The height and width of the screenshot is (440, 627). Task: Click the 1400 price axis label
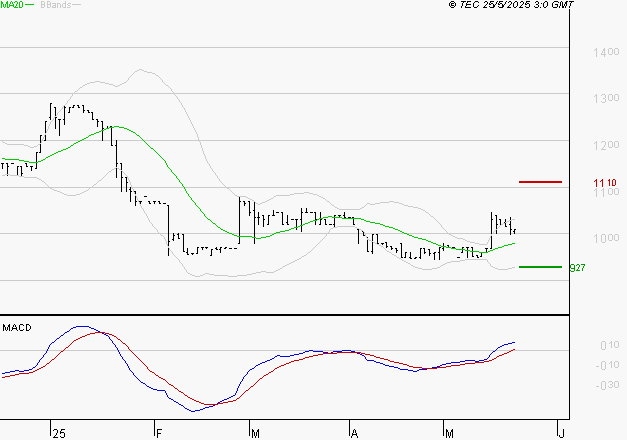[606, 52]
